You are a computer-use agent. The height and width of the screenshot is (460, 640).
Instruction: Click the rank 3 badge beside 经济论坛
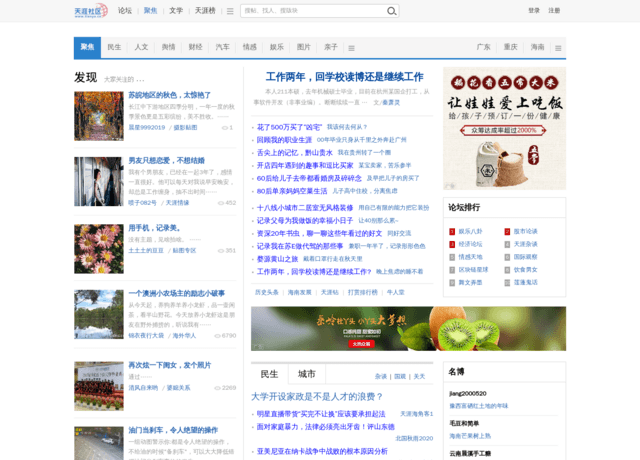(451, 244)
